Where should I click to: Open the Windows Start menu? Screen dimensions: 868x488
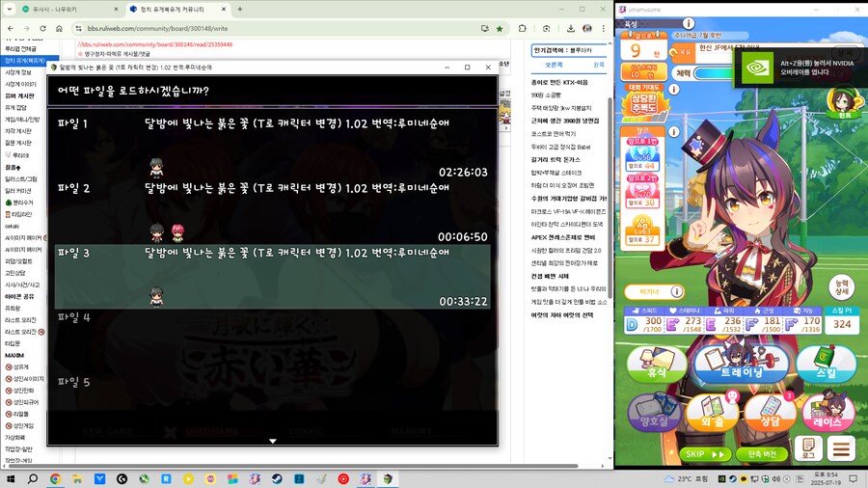click(10, 478)
